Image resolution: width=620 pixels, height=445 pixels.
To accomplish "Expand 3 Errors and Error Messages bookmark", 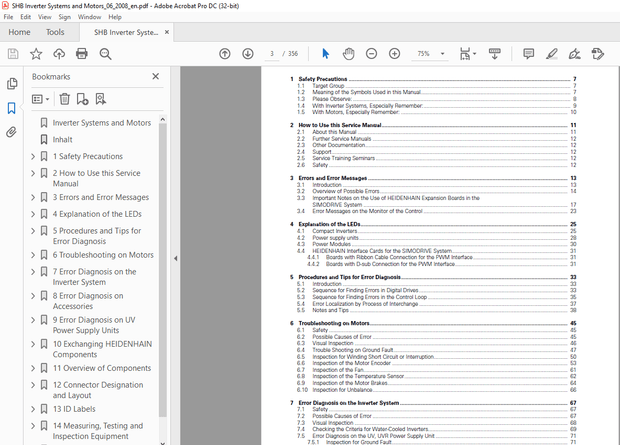I will coord(33,197).
